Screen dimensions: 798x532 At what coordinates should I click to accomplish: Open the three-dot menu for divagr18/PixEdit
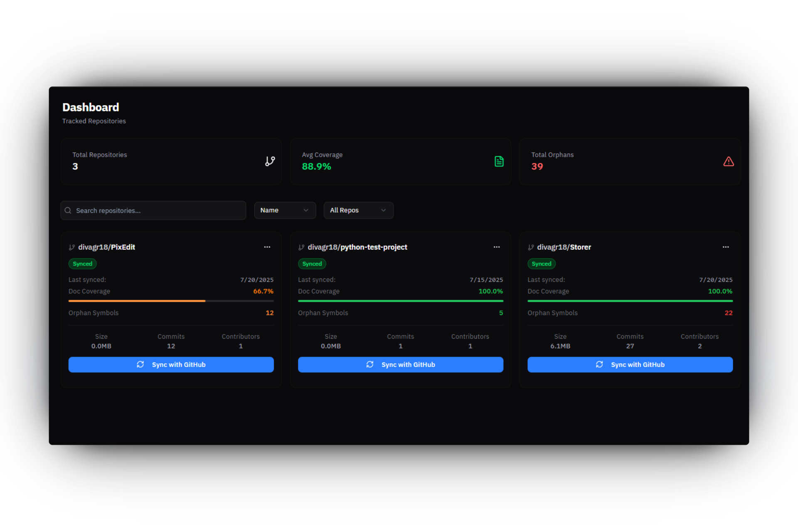pos(267,247)
